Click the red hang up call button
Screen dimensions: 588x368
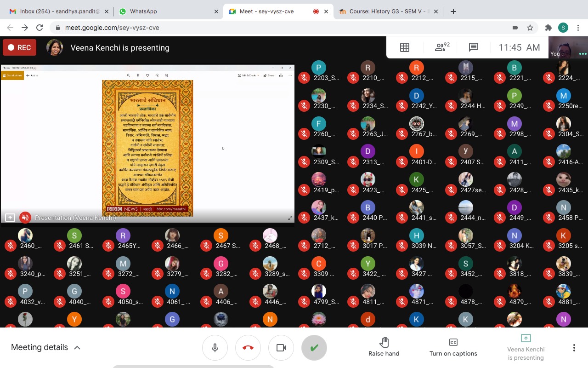coord(248,348)
